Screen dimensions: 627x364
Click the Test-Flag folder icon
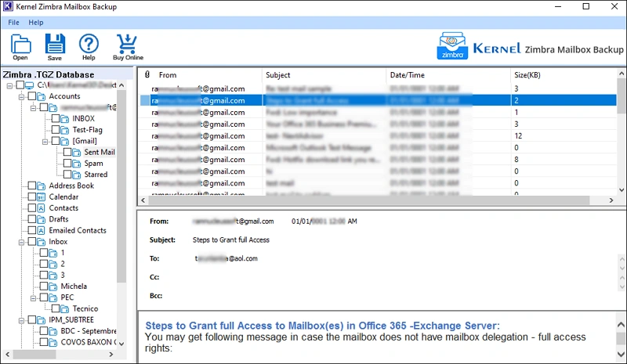(65, 130)
